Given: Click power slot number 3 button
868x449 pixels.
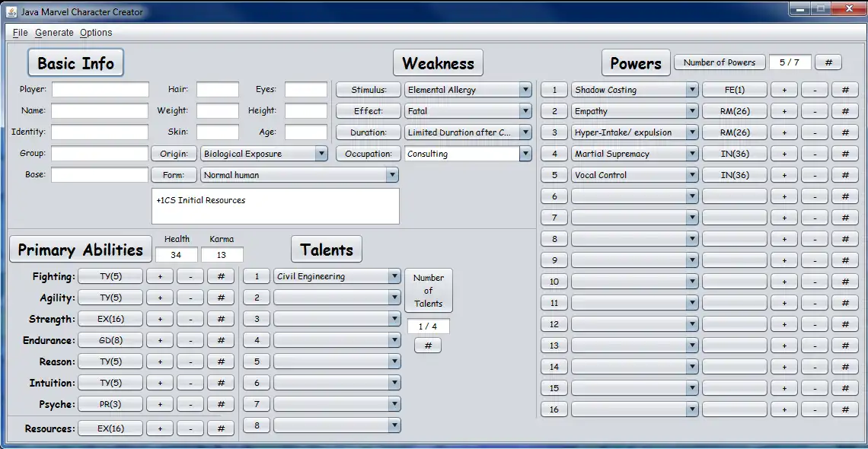Looking at the screenshot, I should click(554, 132).
